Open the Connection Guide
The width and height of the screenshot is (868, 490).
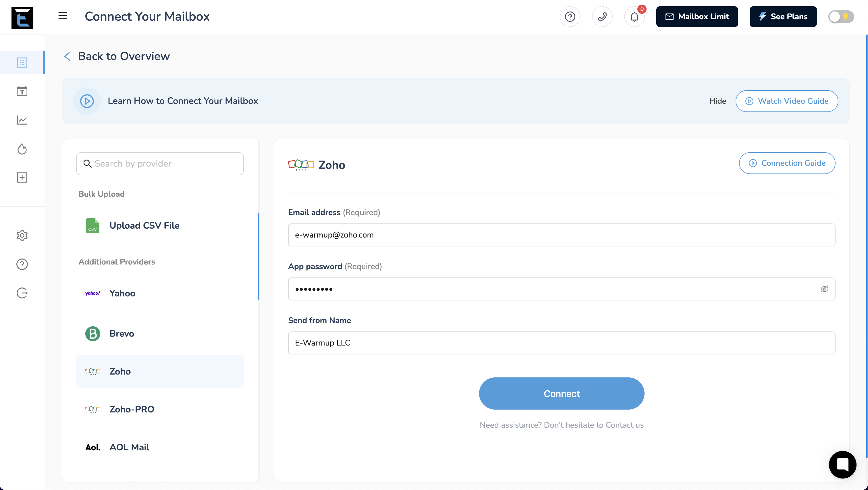(787, 163)
